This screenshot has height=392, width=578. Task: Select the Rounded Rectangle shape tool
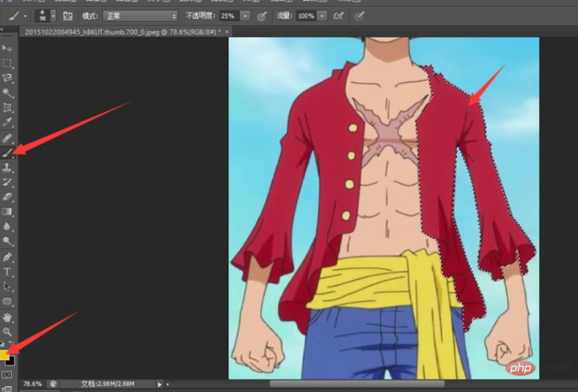(x=7, y=301)
